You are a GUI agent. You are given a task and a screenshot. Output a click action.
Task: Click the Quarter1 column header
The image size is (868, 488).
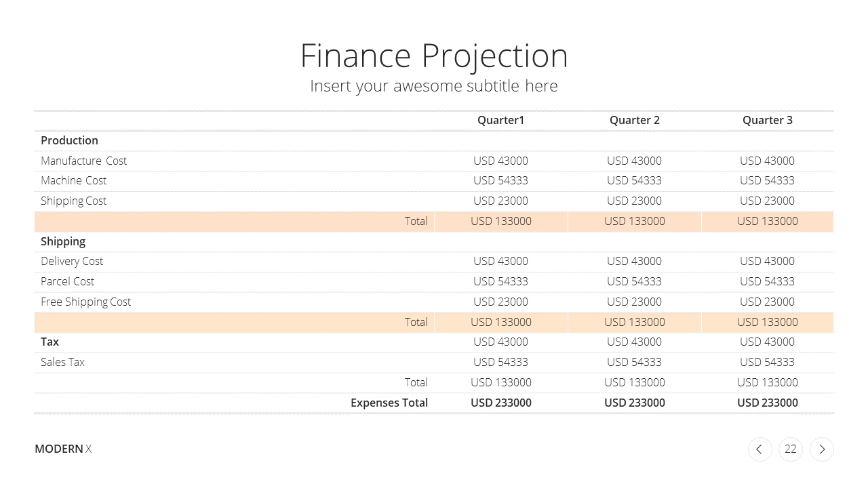(x=501, y=120)
